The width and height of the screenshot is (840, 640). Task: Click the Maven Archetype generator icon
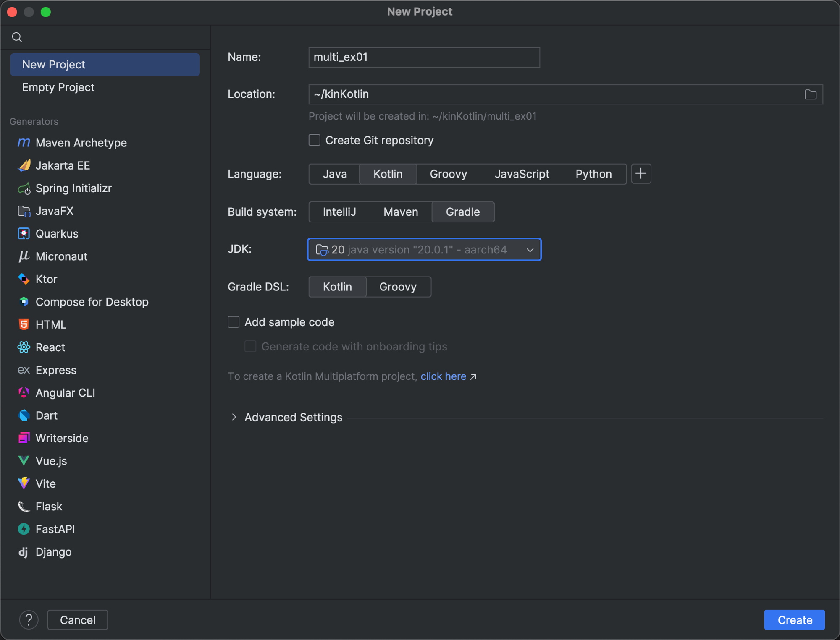click(24, 143)
